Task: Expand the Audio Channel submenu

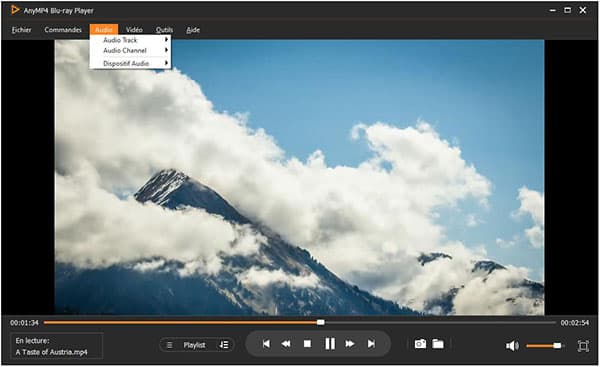Action: (130, 50)
